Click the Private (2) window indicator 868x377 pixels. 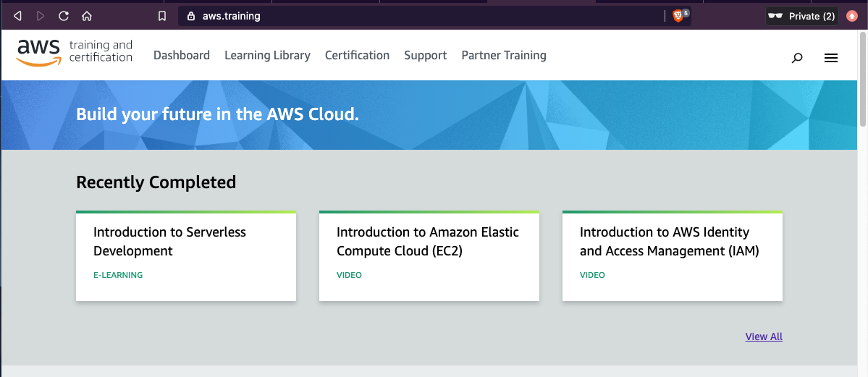[802, 16]
